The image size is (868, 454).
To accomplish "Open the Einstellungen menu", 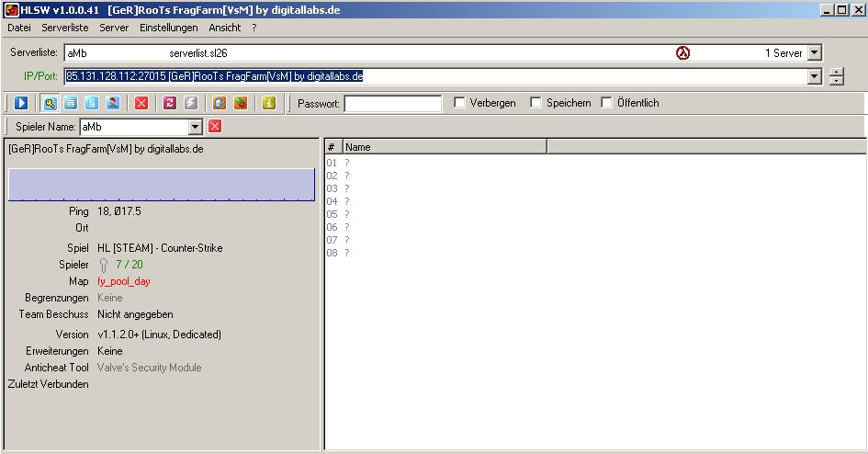I will [168, 28].
